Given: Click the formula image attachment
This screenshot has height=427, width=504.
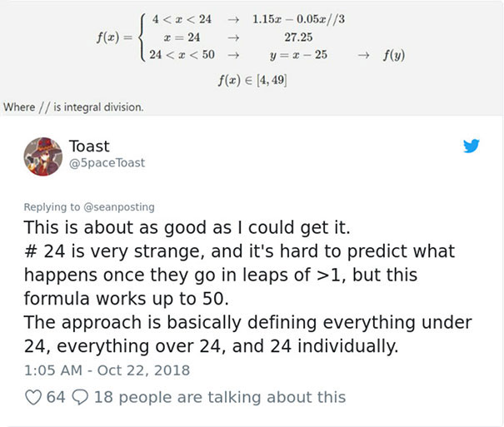Looking at the screenshot, I should pos(252,57).
